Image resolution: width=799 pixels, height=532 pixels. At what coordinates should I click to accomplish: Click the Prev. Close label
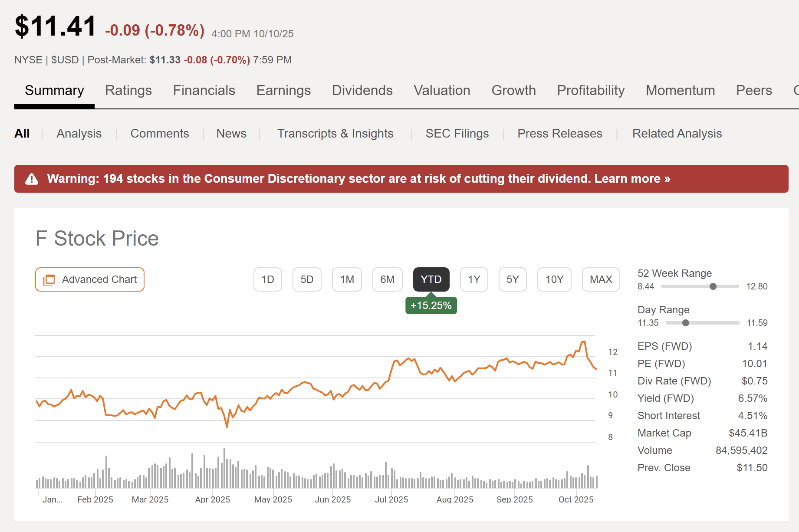tap(664, 468)
